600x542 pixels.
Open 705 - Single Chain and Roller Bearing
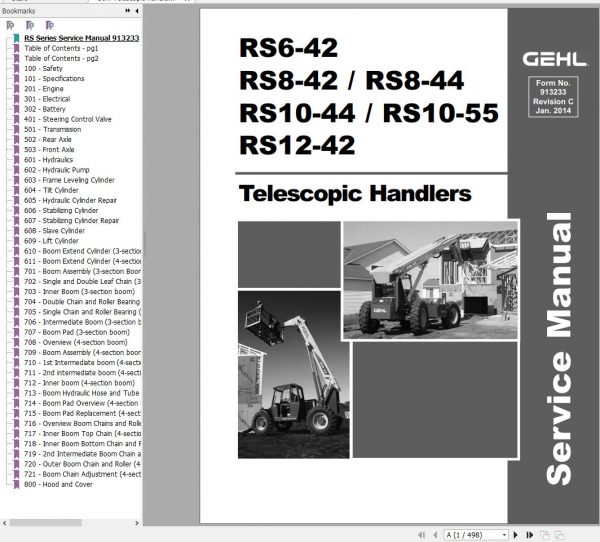tap(82, 312)
